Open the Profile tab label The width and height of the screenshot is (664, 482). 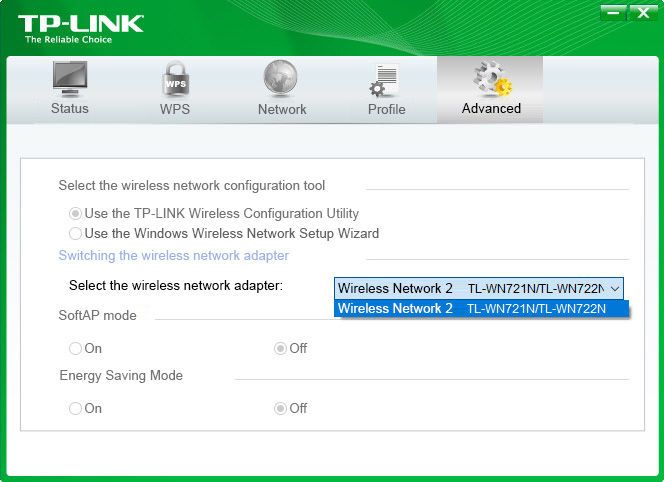point(386,109)
